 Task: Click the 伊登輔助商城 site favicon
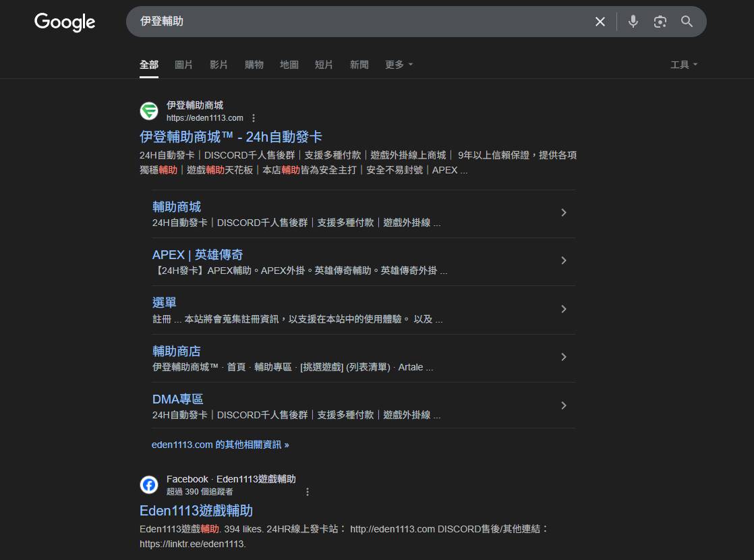[149, 111]
